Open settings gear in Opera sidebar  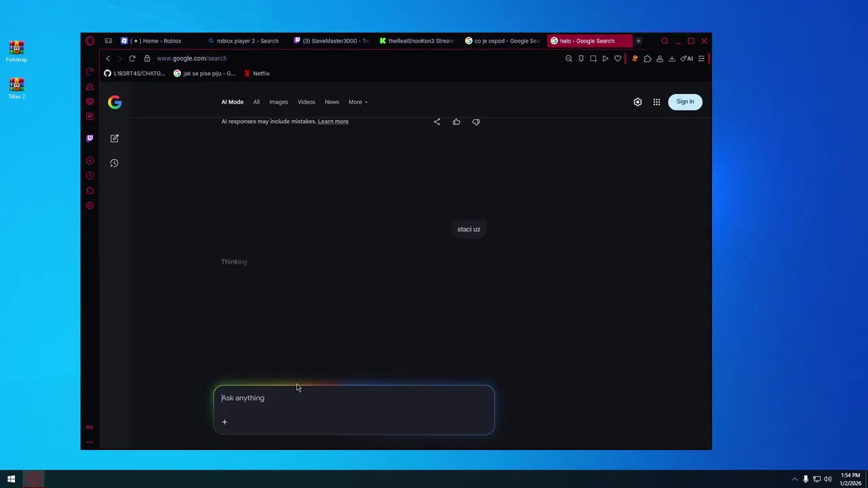point(90,206)
